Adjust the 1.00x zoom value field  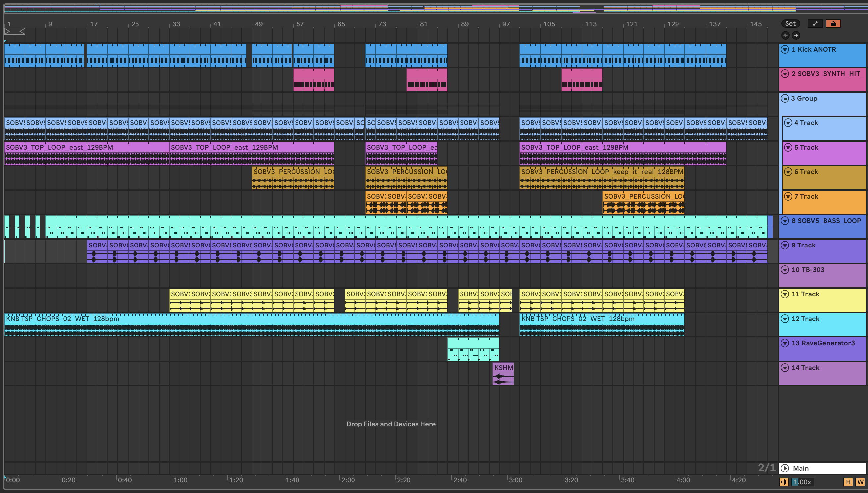pos(802,482)
